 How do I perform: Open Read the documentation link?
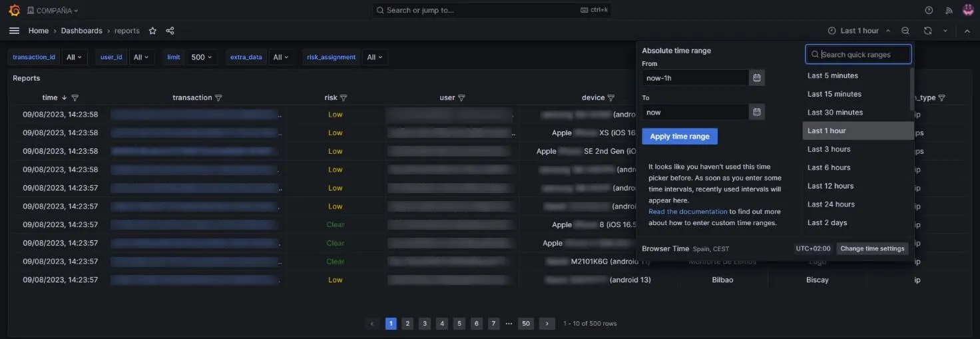pos(688,212)
